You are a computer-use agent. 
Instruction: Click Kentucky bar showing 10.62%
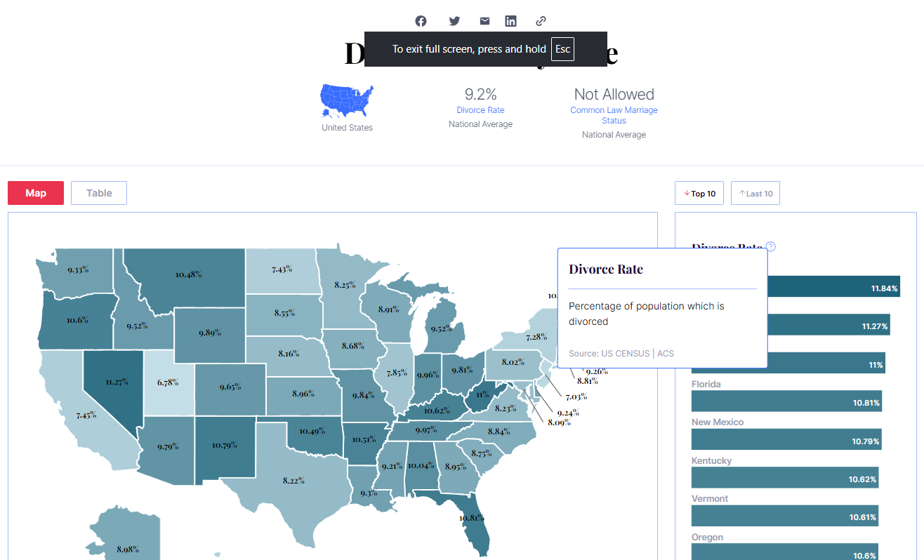[x=785, y=478]
